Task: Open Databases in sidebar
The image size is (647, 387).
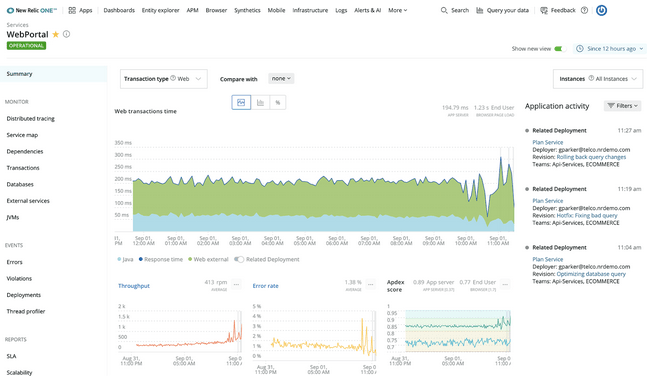Action: tap(20, 184)
